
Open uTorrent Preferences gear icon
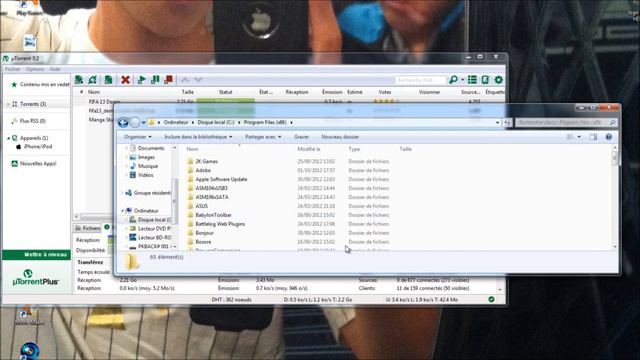point(499,80)
